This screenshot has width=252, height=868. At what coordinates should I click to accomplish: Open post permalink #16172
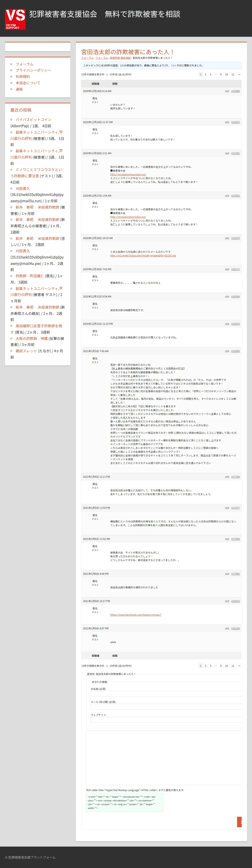[235, 269]
